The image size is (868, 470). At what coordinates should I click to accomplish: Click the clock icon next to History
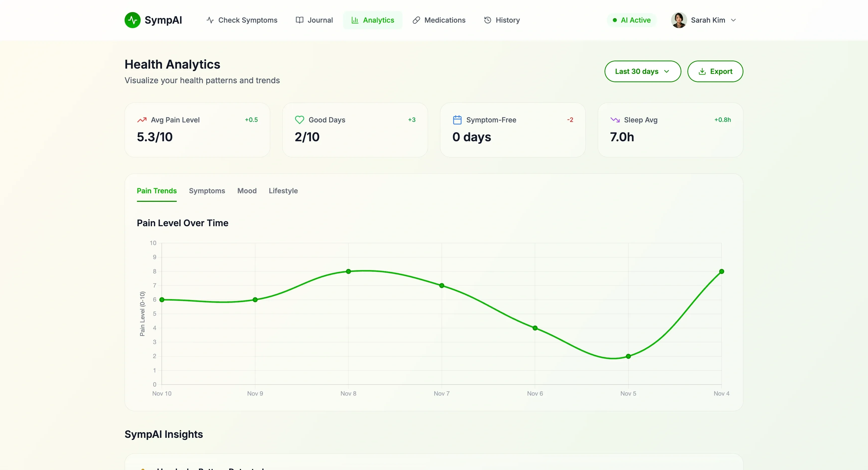[x=487, y=20]
